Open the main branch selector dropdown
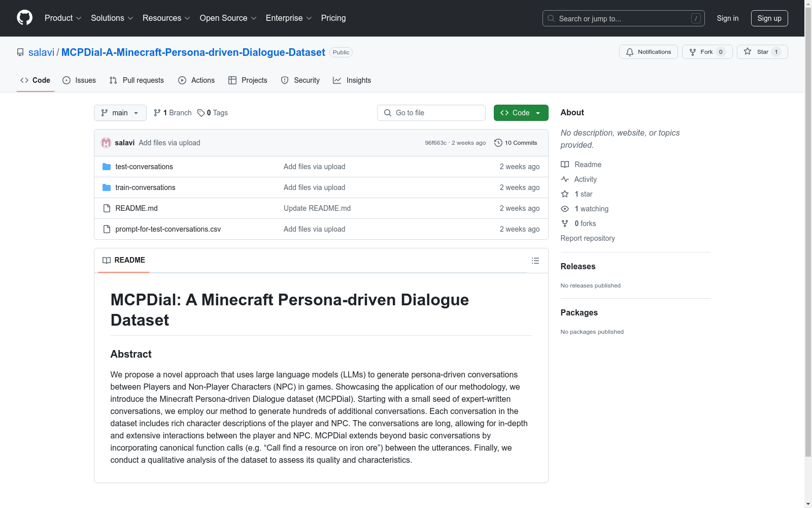The width and height of the screenshot is (812, 508). [120, 113]
